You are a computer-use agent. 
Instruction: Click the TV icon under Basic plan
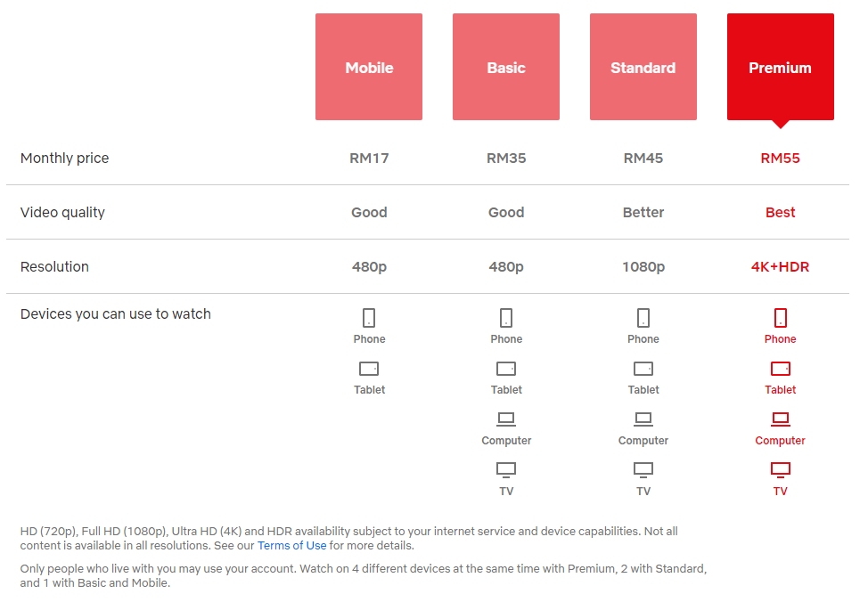point(506,469)
